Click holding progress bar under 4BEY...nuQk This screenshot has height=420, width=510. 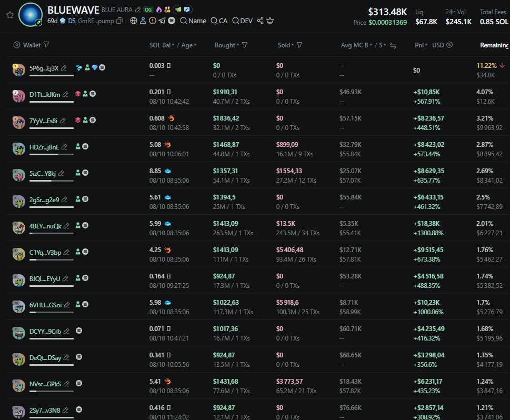(x=52, y=233)
